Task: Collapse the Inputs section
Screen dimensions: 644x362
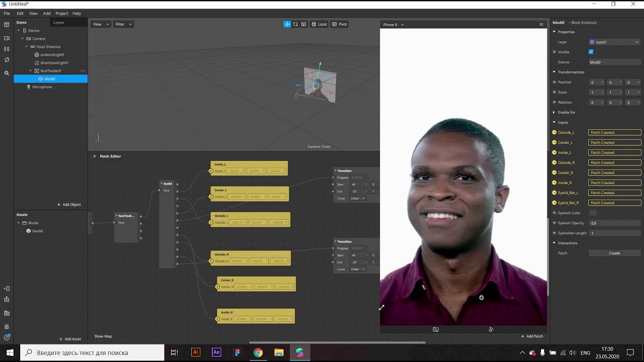Action: pos(554,123)
